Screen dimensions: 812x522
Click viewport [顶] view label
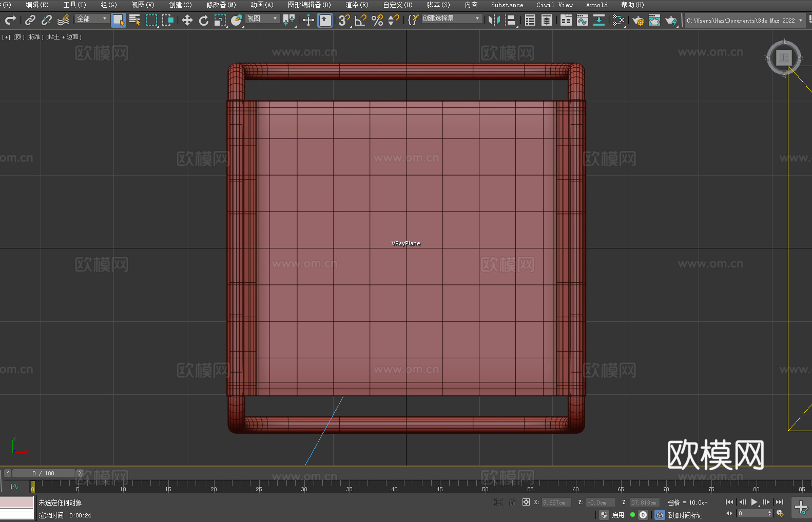coord(18,37)
